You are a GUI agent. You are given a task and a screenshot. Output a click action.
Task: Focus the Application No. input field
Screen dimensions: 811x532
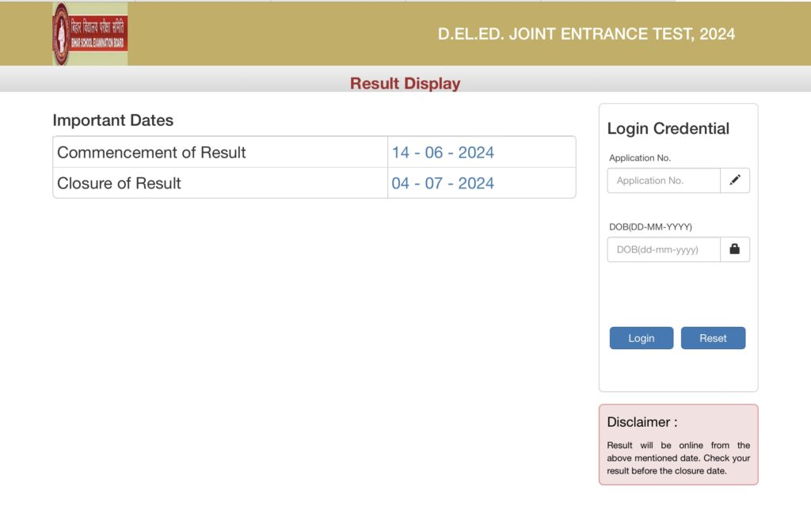pos(664,180)
